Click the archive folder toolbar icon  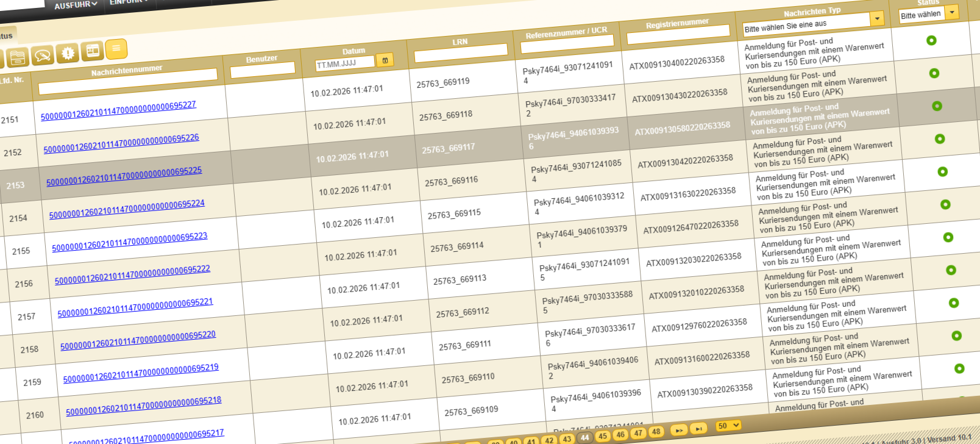(x=18, y=57)
